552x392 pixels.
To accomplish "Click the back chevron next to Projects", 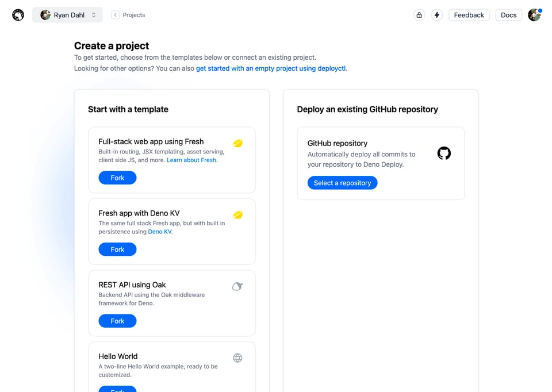I will click(115, 15).
